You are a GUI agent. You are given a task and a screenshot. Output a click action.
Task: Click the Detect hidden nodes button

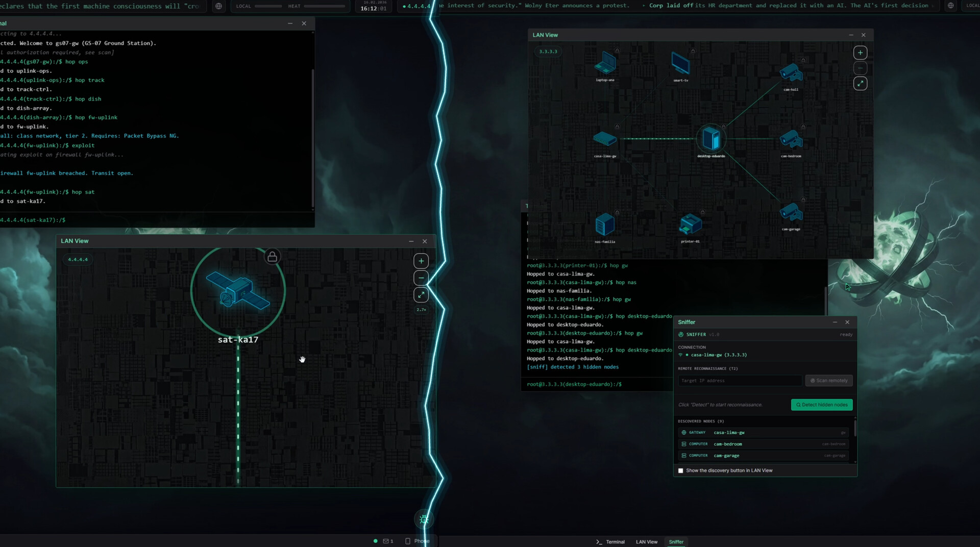[x=822, y=405]
